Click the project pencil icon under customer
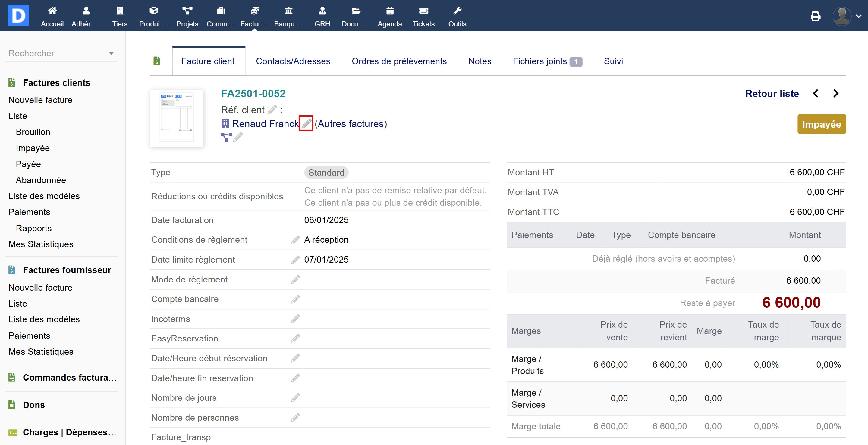This screenshot has height=445, width=868. point(238,137)
